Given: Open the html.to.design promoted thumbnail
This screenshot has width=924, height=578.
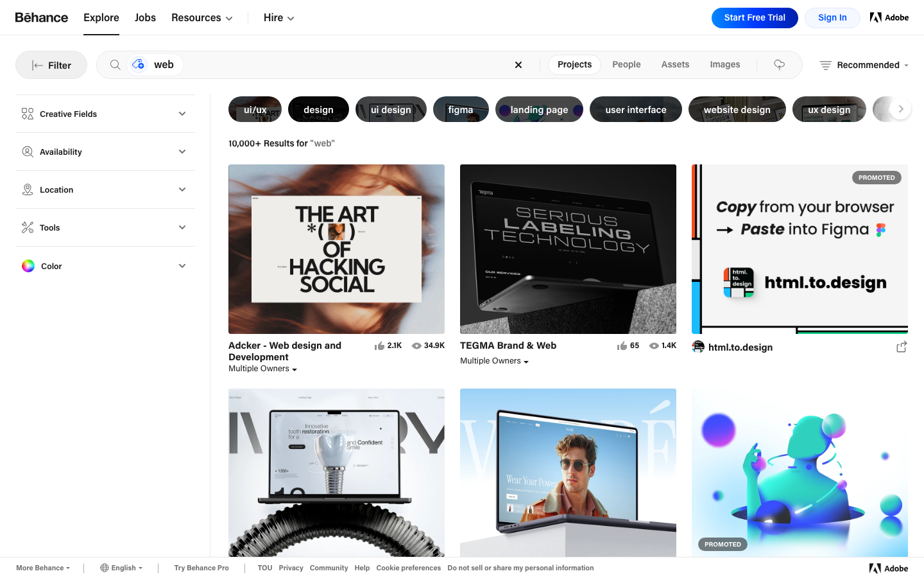Looking at the screenshot, I should 800,249.
